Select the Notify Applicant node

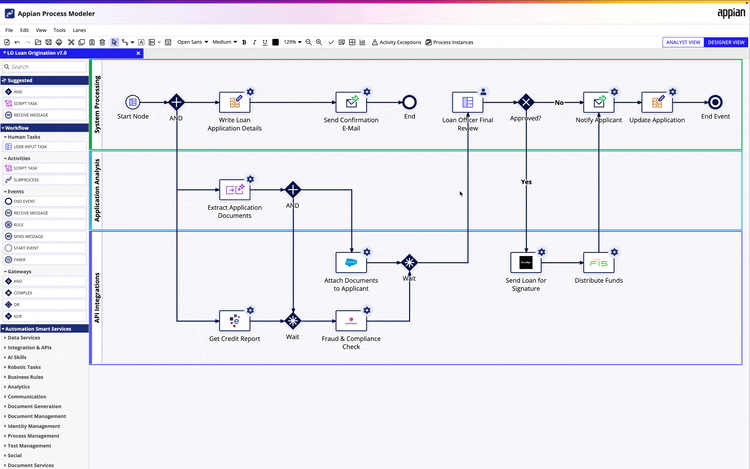(598, 102)
